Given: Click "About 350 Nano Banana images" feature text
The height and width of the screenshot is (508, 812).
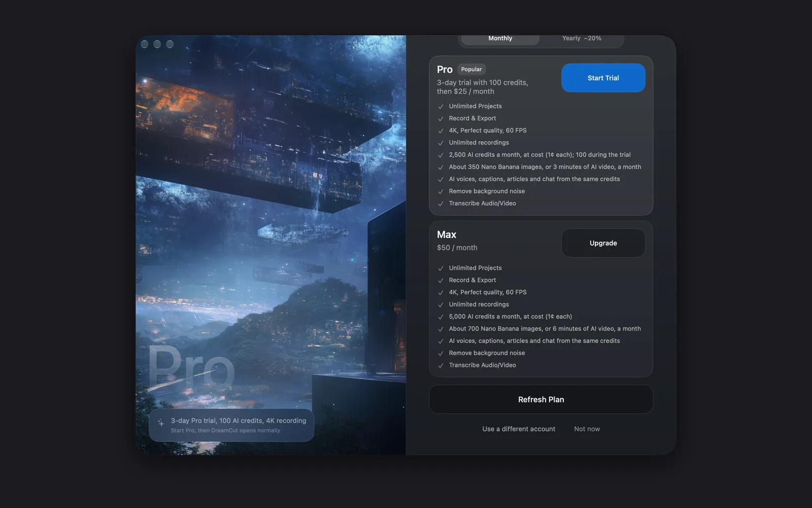Looking at the screenshot, I should 545,167.
